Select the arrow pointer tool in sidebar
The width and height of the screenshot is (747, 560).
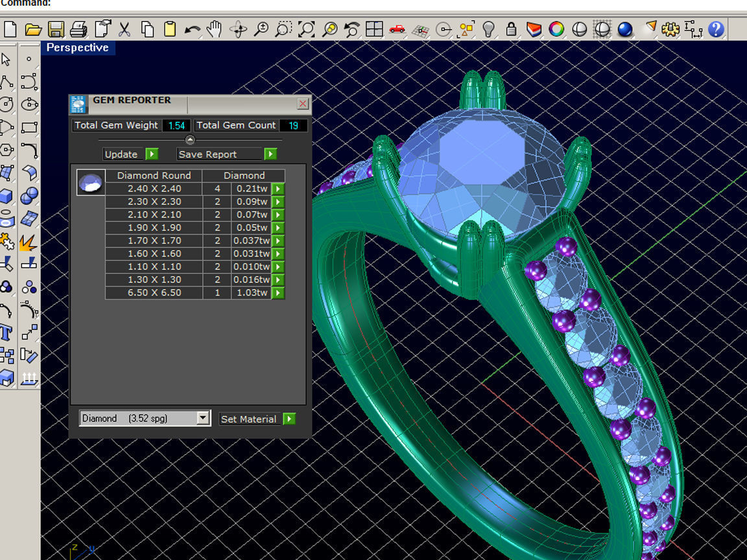6,60
